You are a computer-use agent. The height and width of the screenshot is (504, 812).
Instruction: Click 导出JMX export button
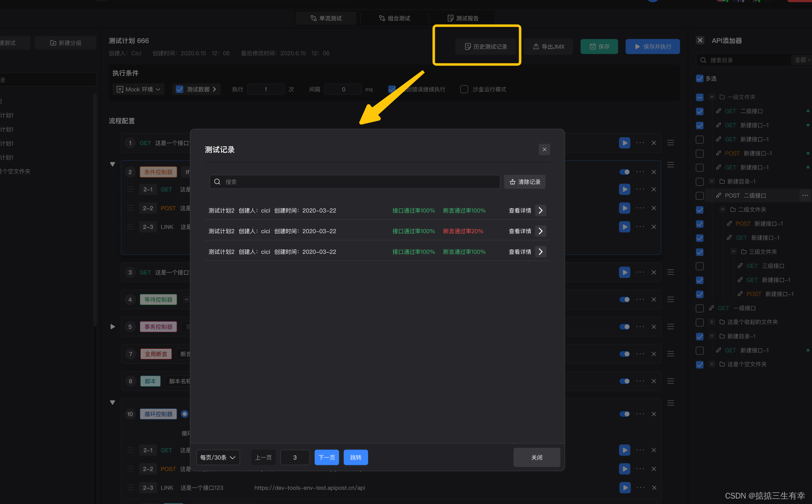pos(548,47)
